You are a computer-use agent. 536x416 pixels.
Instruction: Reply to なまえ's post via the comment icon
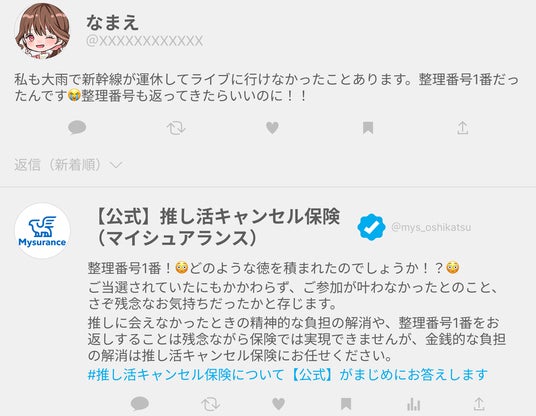pyautogui.click(x=77, y=128)
